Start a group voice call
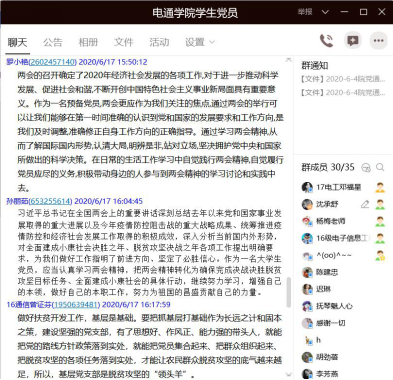393x380 pixels. tap(326, 41)
